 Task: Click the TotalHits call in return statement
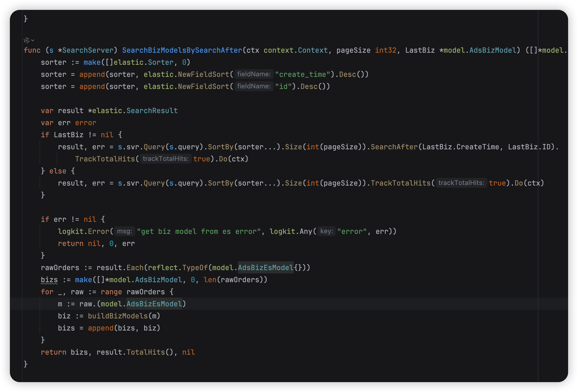145,352
